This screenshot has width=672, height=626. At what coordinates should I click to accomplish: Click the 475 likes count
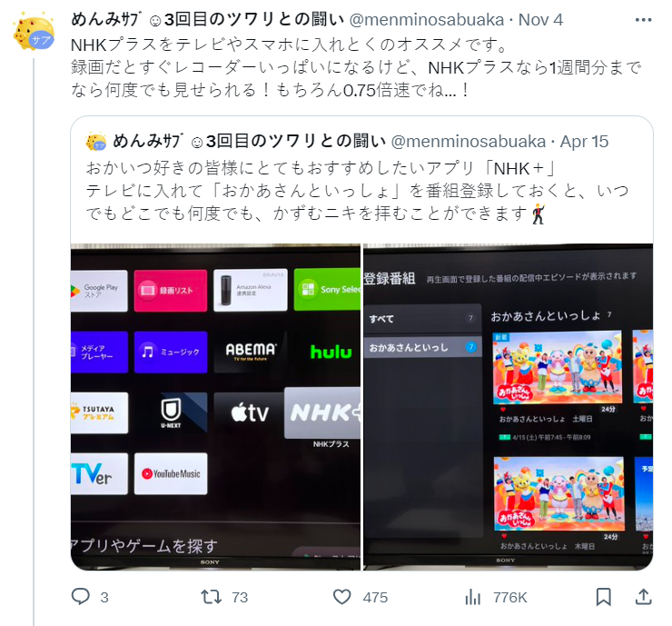(375, 597)
